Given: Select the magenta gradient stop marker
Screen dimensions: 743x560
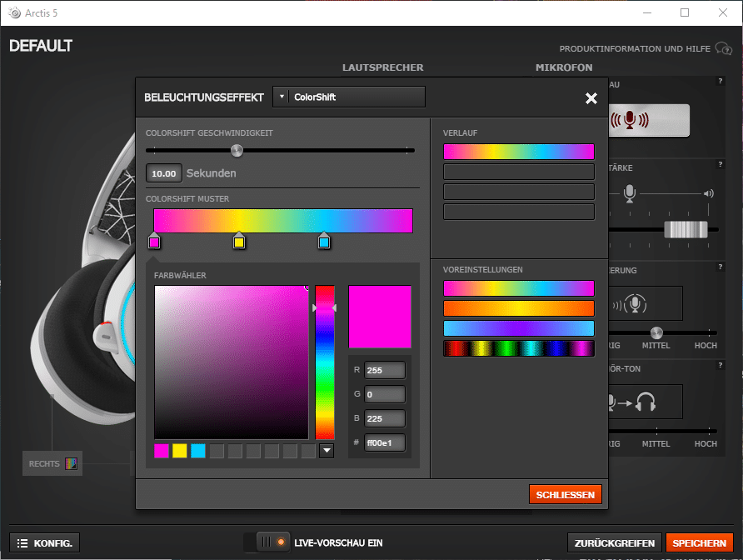Looking at the screenshot, I should [x=154, y=242].
